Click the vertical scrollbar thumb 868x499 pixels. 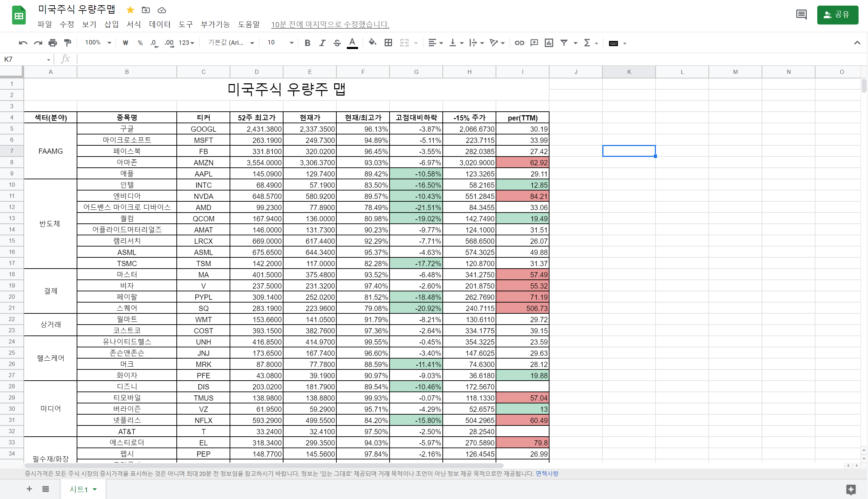(864, 85)
